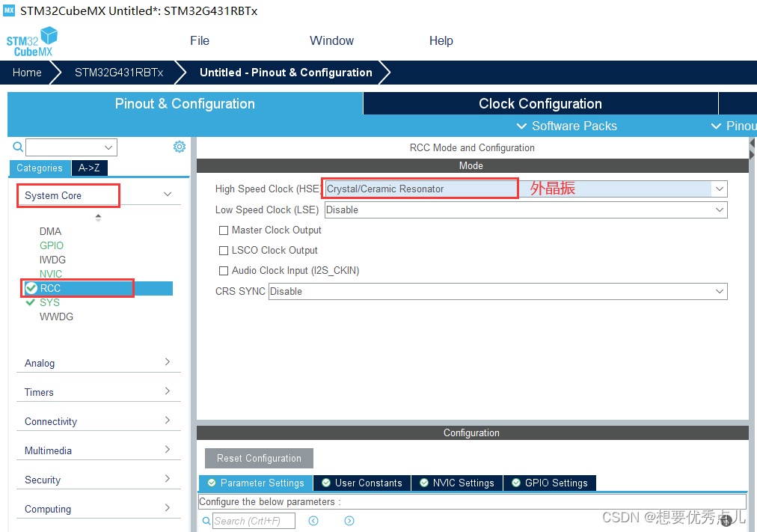Switch to Clock Configuration tab
This screenshot has width=757, height=532.
tap(540, 103)
